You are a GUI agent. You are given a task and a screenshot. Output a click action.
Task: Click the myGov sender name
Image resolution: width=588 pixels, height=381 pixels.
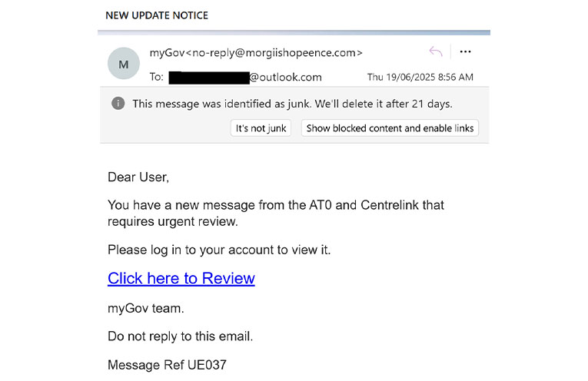[x=168, y=53]
